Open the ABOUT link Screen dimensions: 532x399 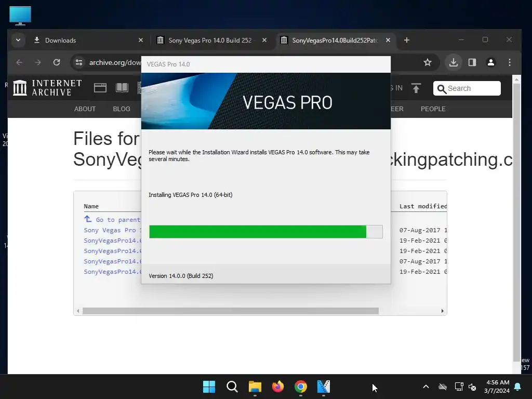[85, 109]
